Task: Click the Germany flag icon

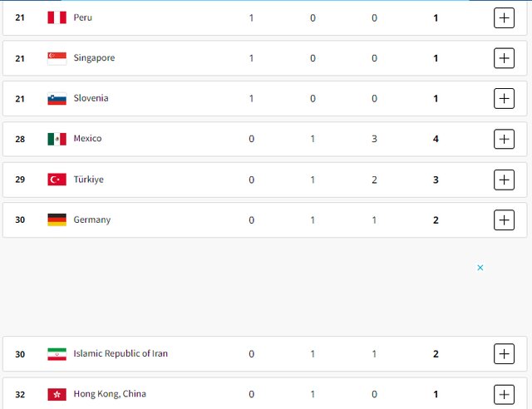Action: tap(57, 220)
